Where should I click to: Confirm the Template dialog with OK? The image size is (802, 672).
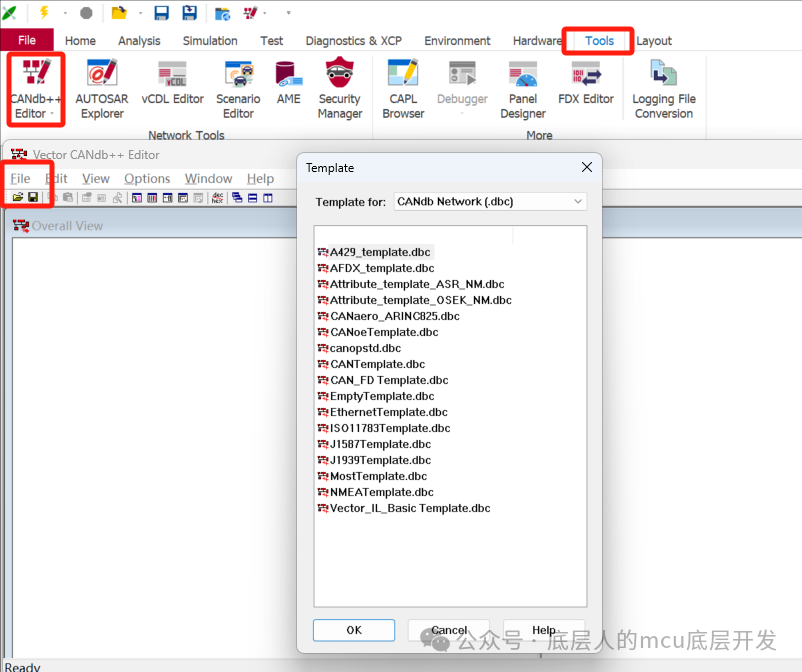click(354, 630)
